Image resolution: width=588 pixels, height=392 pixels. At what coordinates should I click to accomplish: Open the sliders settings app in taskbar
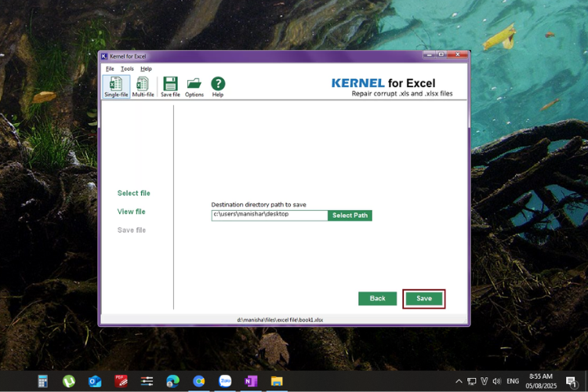click(147, 382)
